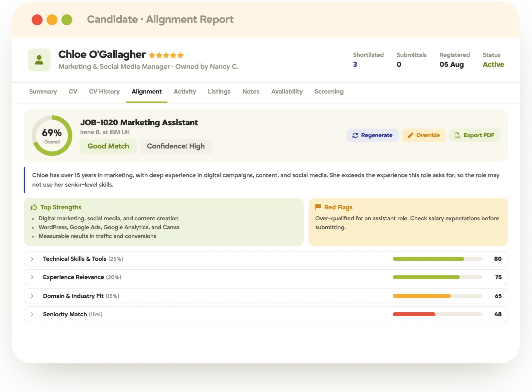The image size is (532, 392).
Task: Click the Seniority Match score 48
Action: [498, 314]
